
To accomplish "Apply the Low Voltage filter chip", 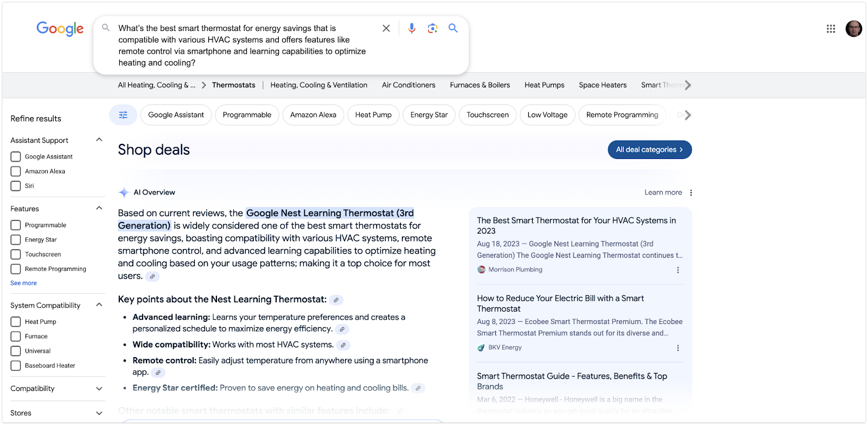I will click(x=547, y=115).
